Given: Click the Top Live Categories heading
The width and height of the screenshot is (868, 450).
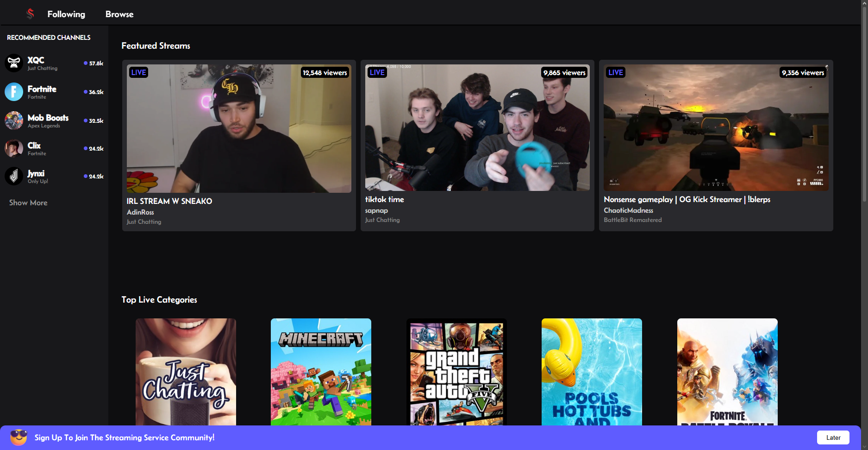Looking at the screenshot, I should [x=159, y=300].
